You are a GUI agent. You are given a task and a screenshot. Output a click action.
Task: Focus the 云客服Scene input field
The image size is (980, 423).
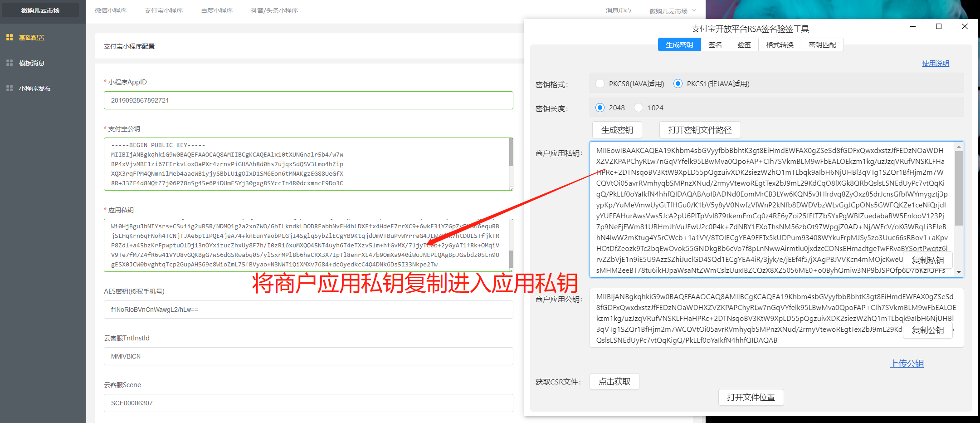point(308,403)
